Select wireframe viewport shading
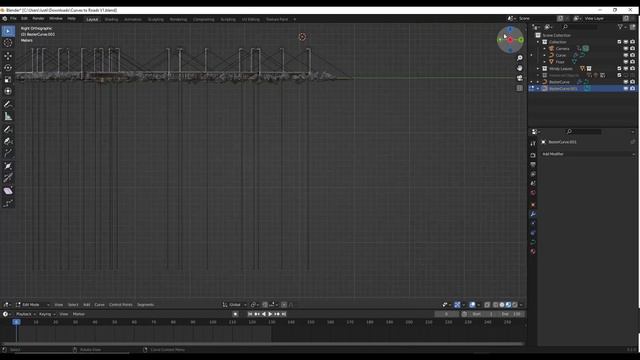 [x=496, y=305]
